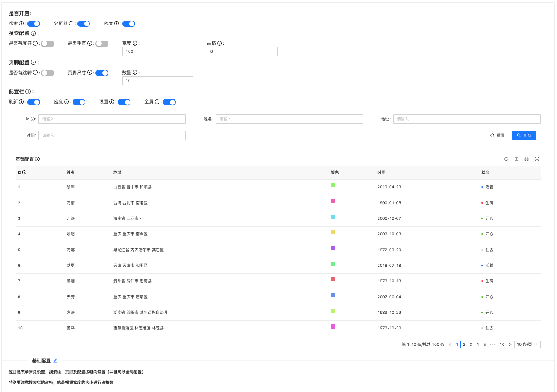
Task: Toggle the 刷新 switch in 配置栏
Action: [x=34, y=102]
